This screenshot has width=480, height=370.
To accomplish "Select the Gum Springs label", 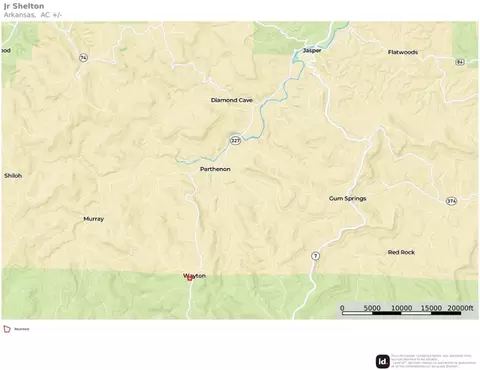I will 348,198.
